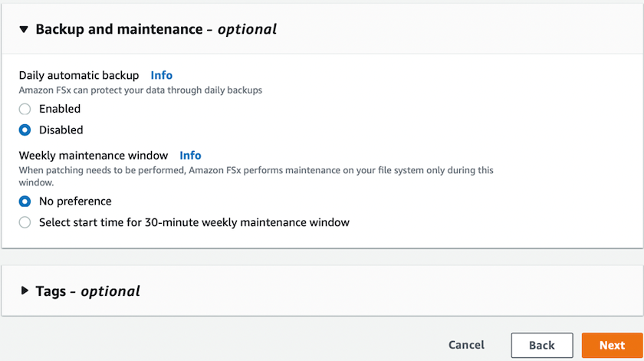Proceed with the orange Next button
This screenshot has width=644, height=361.
coord(612,345)
